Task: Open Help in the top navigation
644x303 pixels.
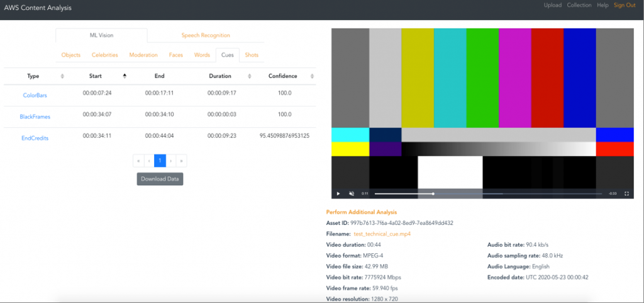Action: [602, 5]
